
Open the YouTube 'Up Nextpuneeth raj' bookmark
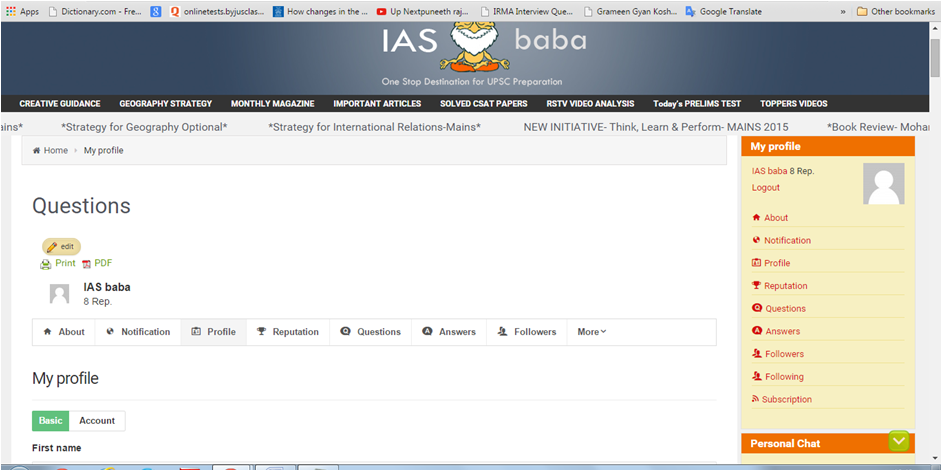coord(424,11)
